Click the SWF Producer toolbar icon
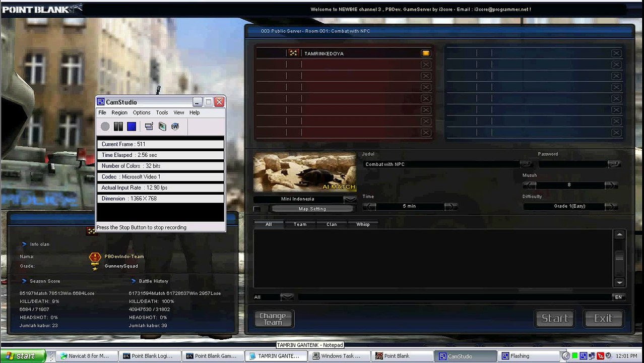Screen dimensions: 644x363 pos(175,127)
